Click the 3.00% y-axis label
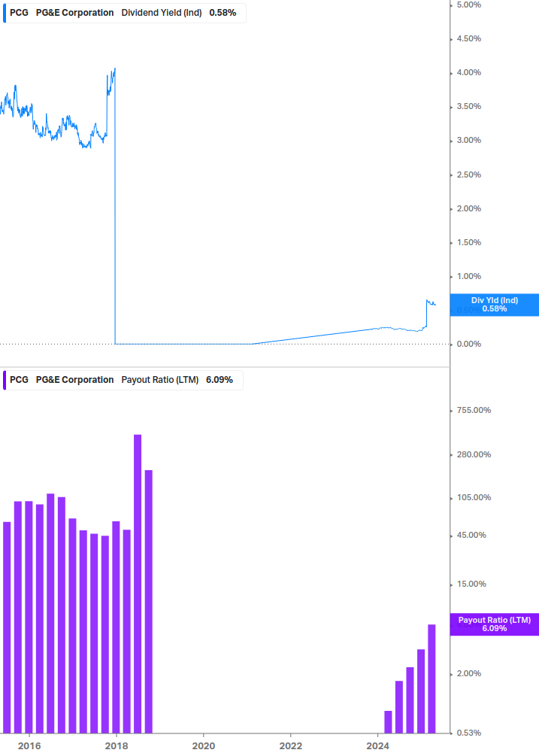This screenshot has width=539, height=756. [x=468, y=141]
